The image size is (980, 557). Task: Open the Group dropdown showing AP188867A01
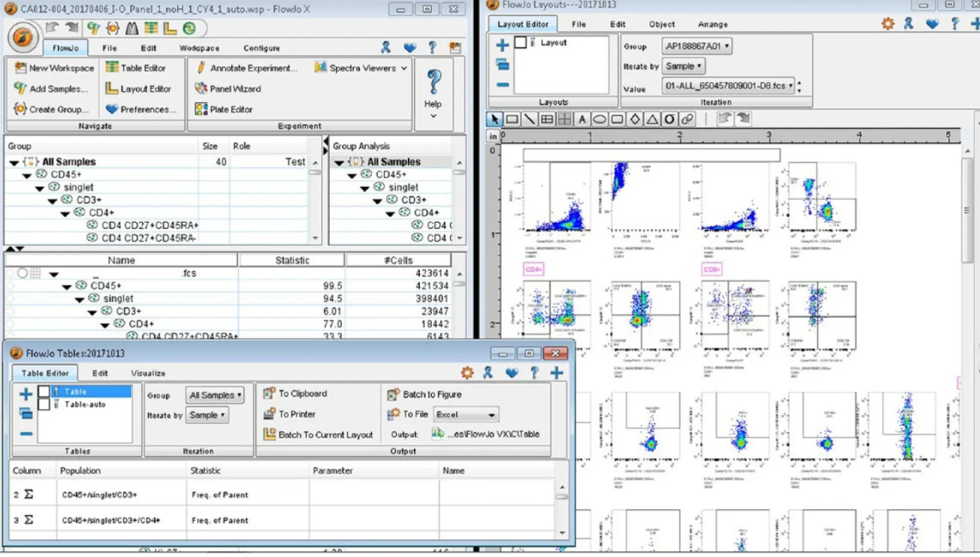click(x=696, y=46)
